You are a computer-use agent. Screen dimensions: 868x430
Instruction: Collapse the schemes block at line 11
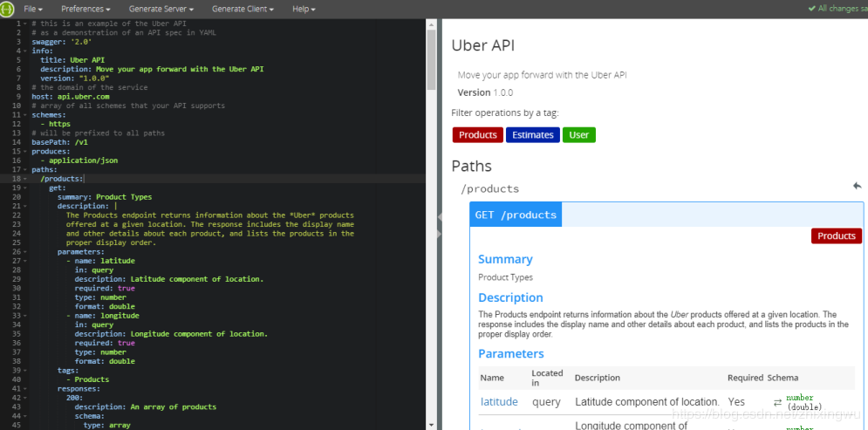(x=25, y=114)
